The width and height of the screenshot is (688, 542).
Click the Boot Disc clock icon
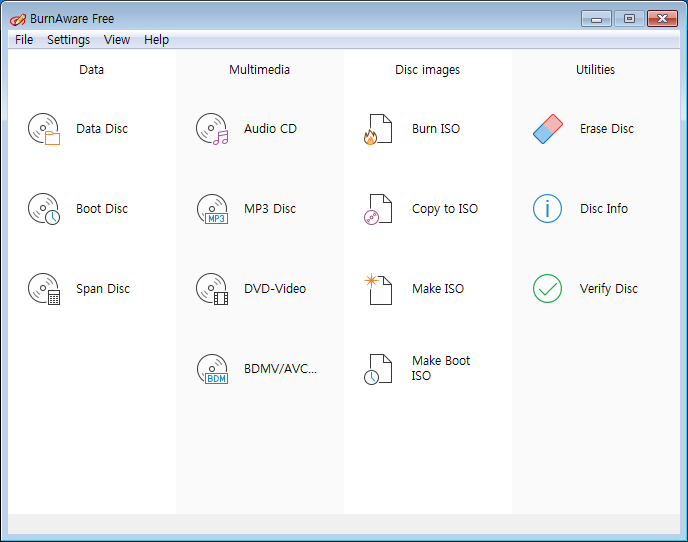pos(44,208)
